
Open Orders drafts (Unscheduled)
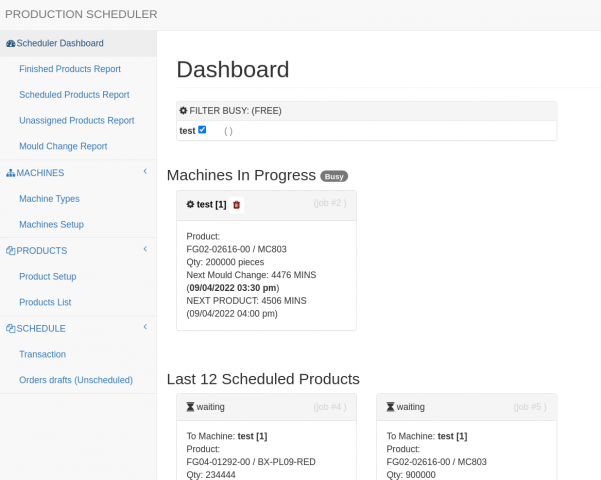(76, 380)
